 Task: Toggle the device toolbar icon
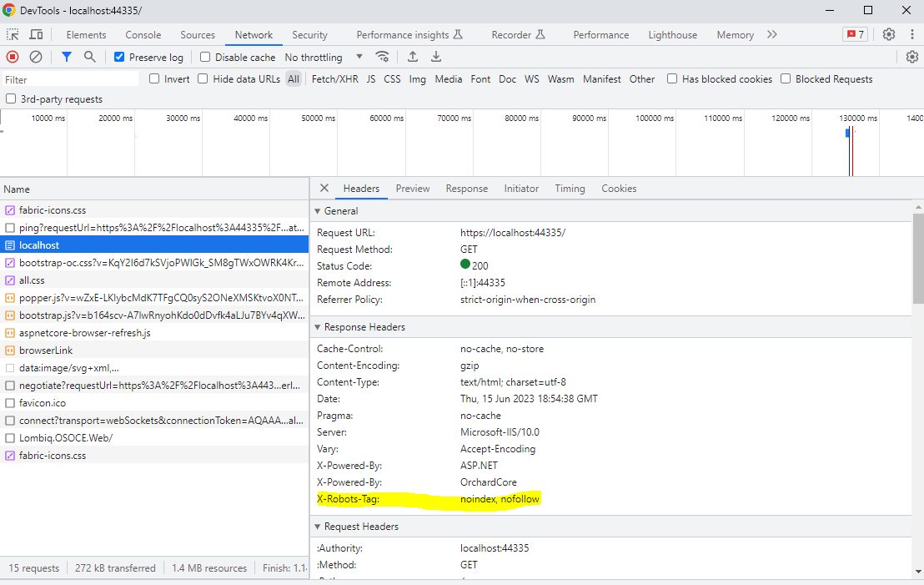click(36, 34)
